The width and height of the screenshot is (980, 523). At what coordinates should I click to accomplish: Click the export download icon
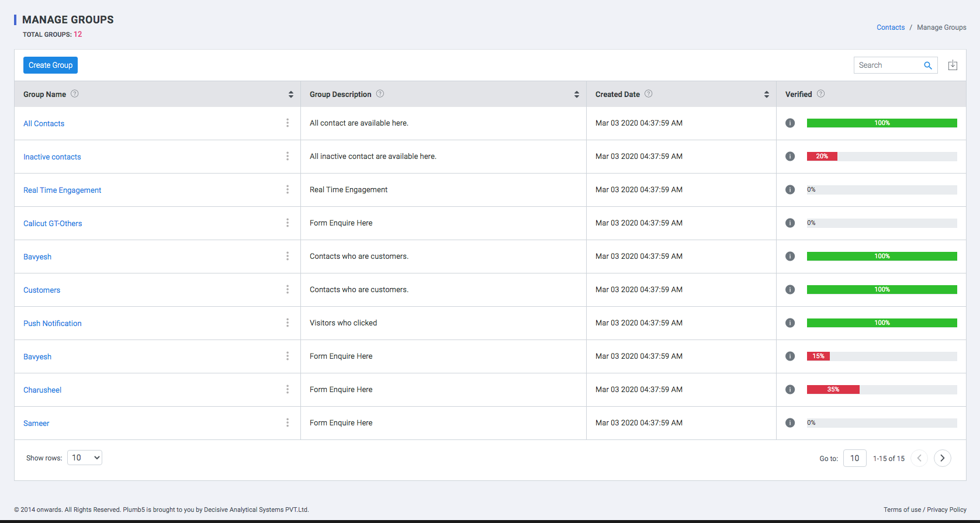point(953,65)
